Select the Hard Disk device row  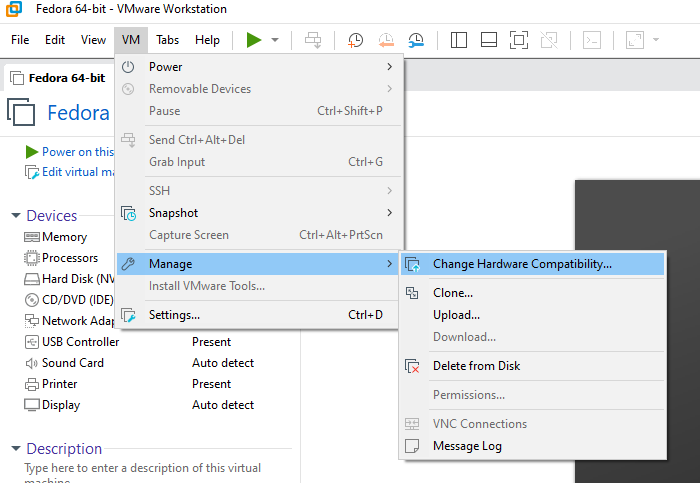click(69, 279)
